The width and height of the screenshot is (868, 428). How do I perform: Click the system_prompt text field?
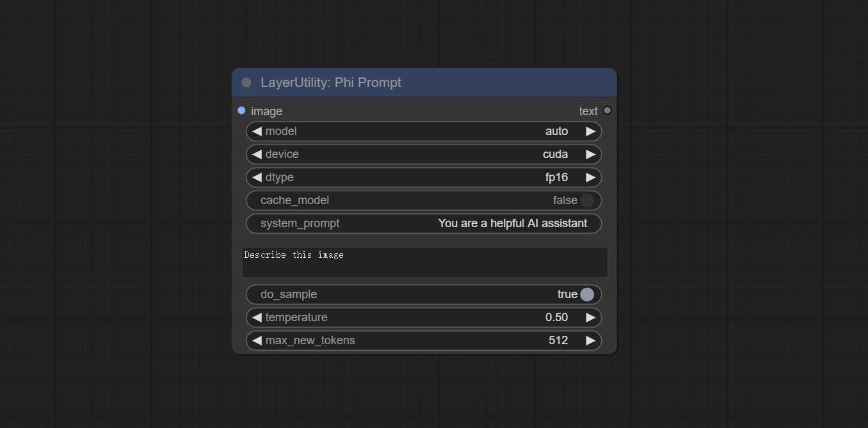(424, 223)
